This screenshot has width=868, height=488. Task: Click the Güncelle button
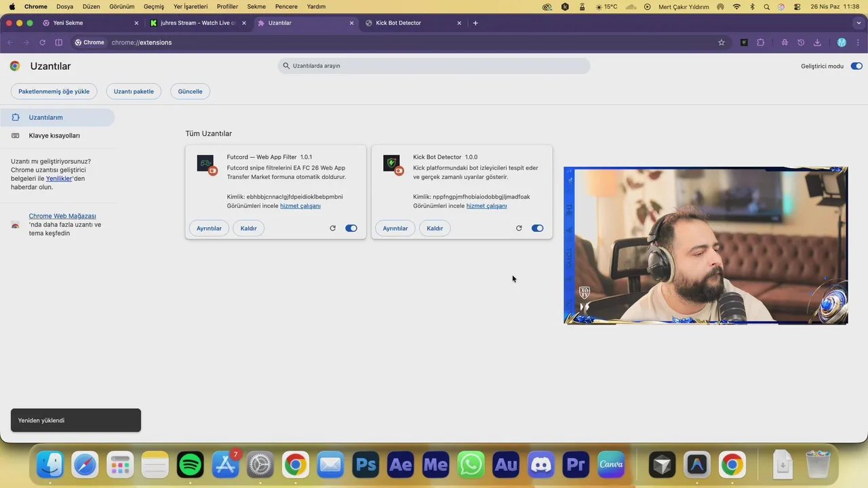click(191, 91)
